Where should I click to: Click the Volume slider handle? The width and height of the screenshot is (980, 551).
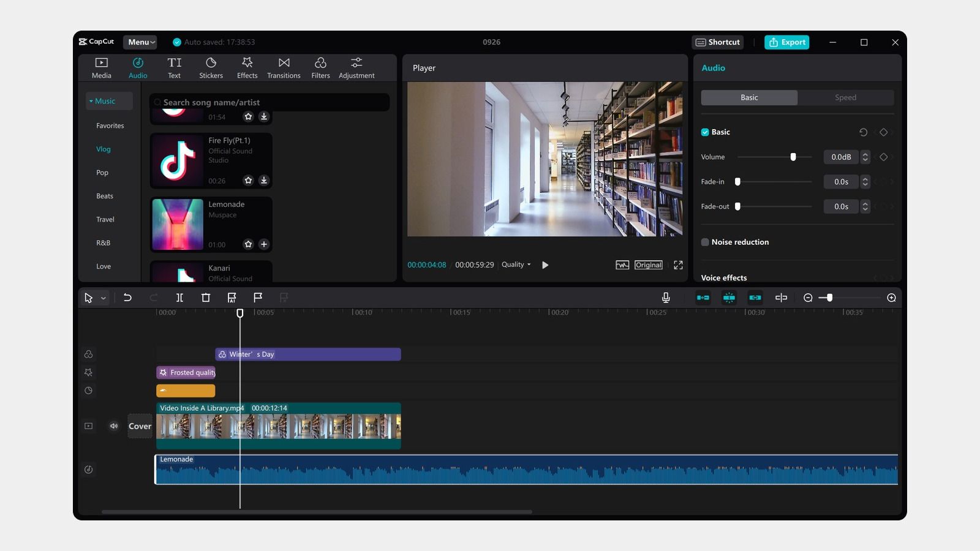click(x=793, y=157)
